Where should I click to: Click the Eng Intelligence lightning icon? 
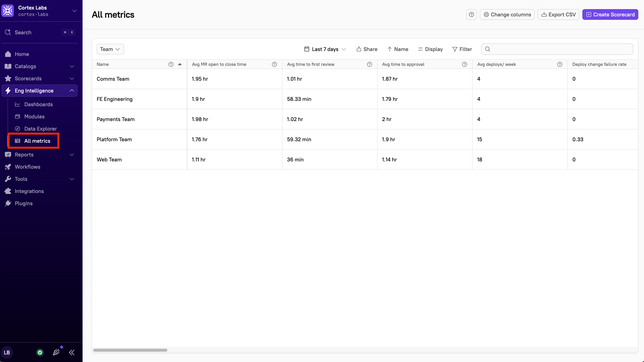point(8,91)
